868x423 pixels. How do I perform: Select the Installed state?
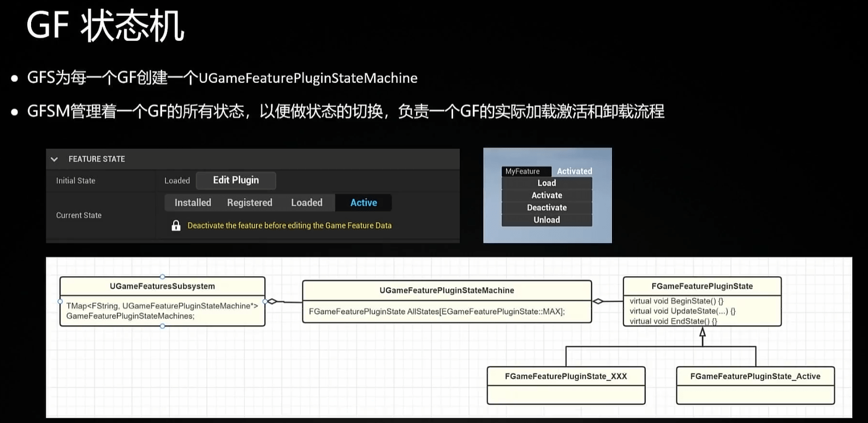193,202
